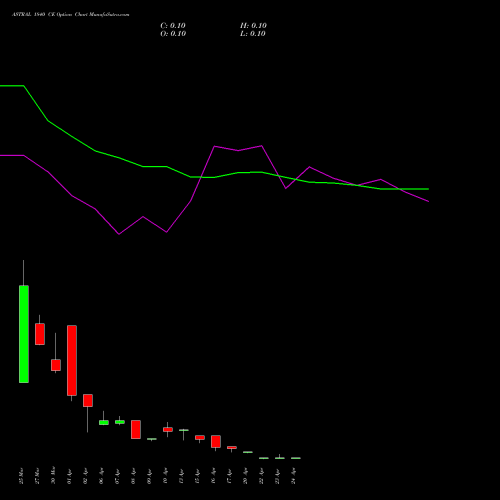
Task: Click the 07 Apr date label
Action: [118, 476]
